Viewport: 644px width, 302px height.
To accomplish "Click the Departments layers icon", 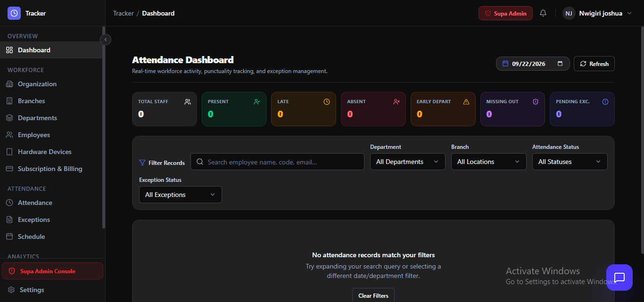I will 9,118.
